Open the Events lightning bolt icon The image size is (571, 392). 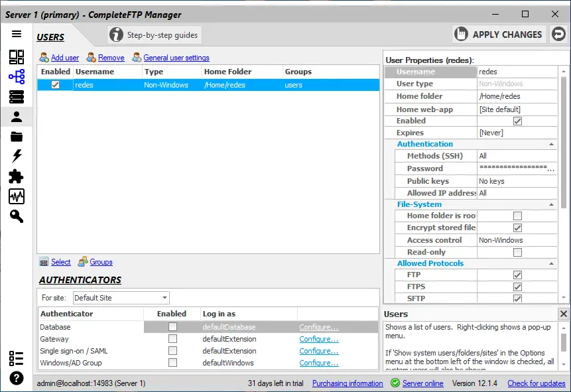[x=17, y=156]
